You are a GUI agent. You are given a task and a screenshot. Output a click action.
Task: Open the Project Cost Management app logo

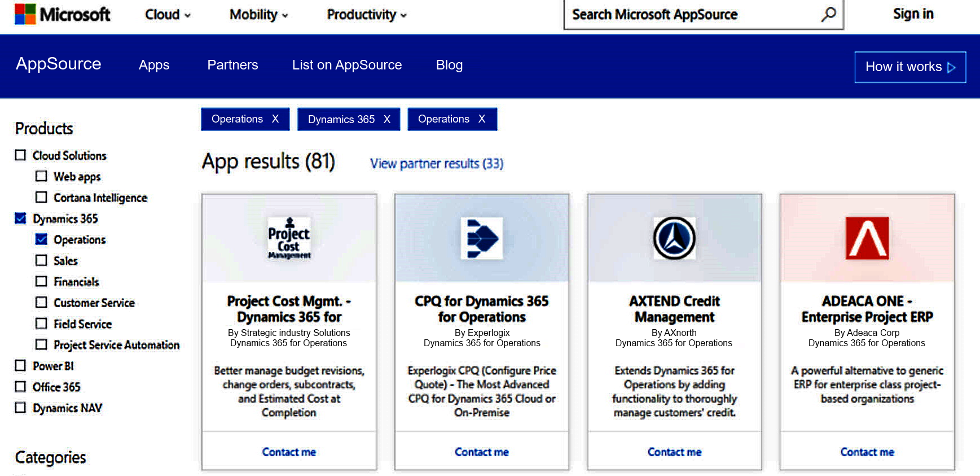289,238
